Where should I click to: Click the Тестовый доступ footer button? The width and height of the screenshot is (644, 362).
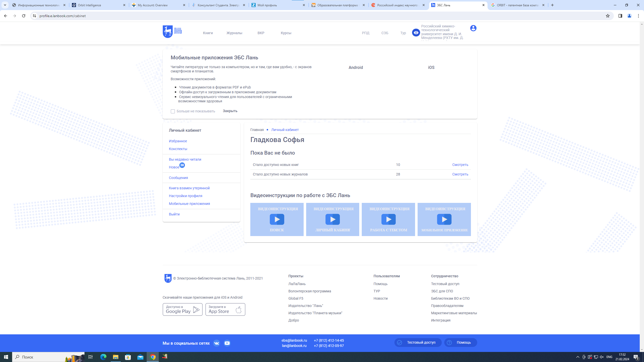(418, 342)
